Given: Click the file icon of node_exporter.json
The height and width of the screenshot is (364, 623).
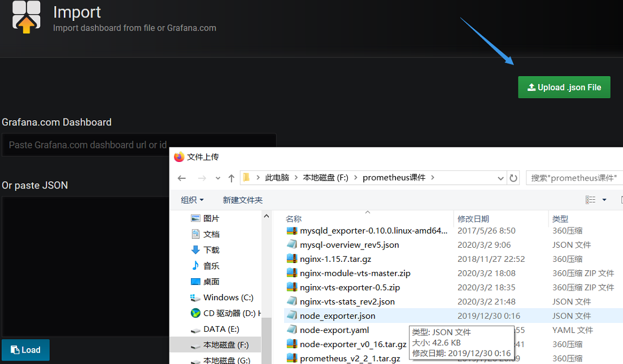Looking at the screenshot, I should tap(292, 315).
